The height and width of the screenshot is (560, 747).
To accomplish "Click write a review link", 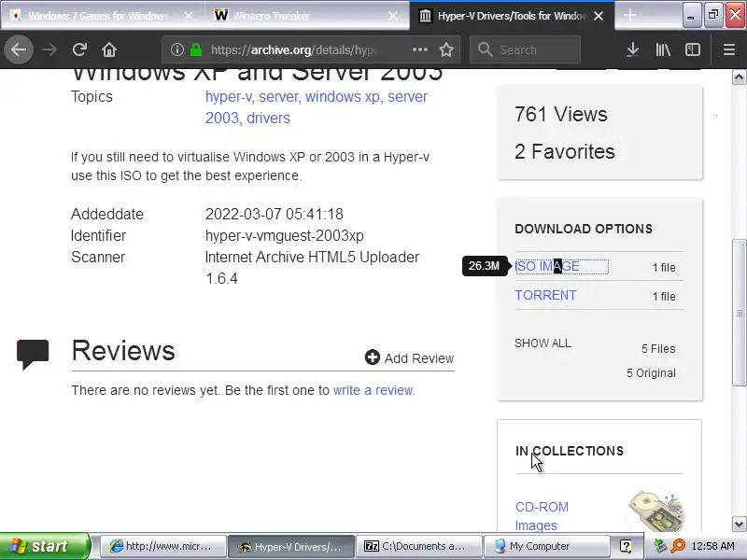I will click(374, 390).
